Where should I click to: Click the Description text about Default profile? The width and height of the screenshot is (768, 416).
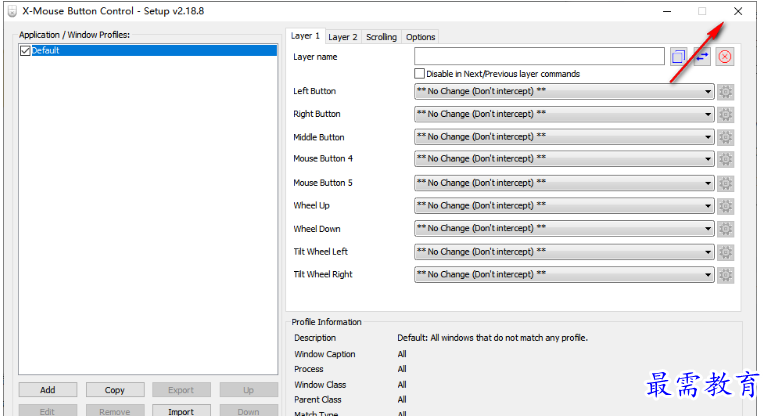point(492,338)
